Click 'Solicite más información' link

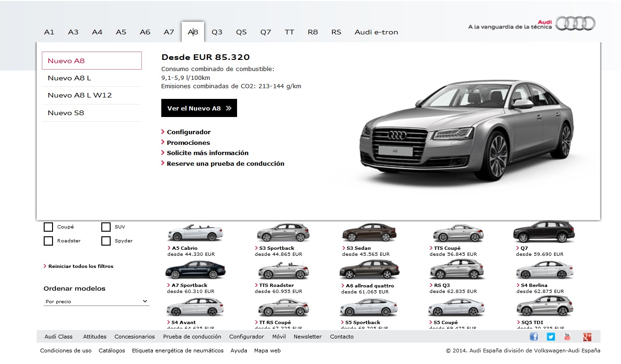tap(207, 153)
